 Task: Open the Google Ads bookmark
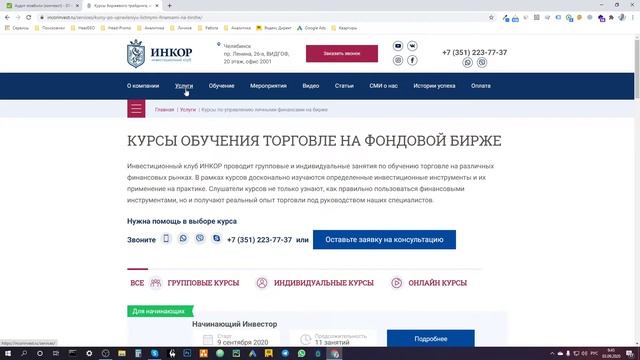pyautogui.click(x=311, y=28)
